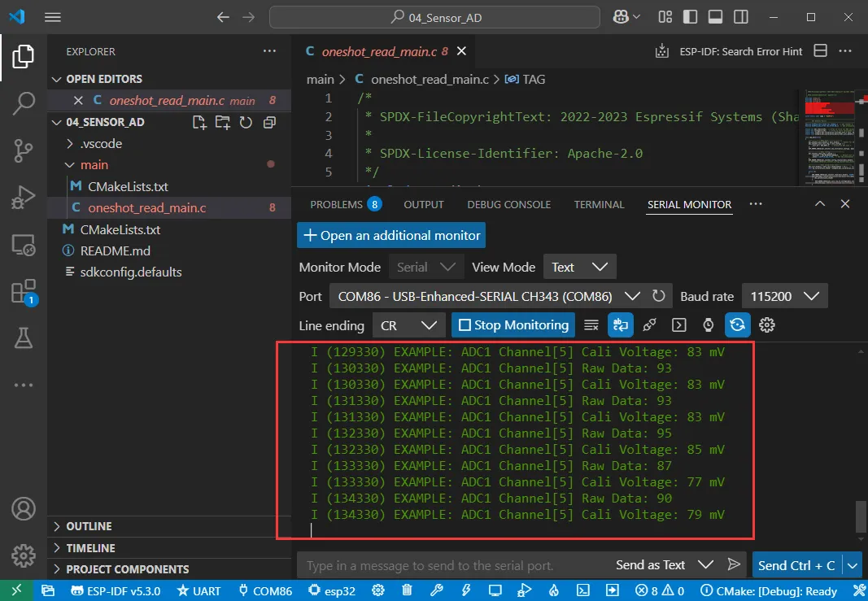Refresh the serial port list
This screenshot has height=601, width=868.
[659, 296]
